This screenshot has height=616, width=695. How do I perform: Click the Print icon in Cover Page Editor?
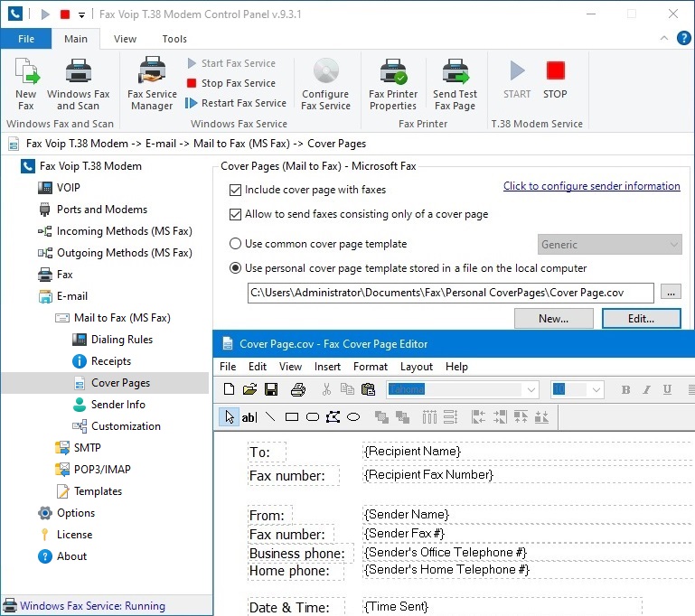[298, 389]
